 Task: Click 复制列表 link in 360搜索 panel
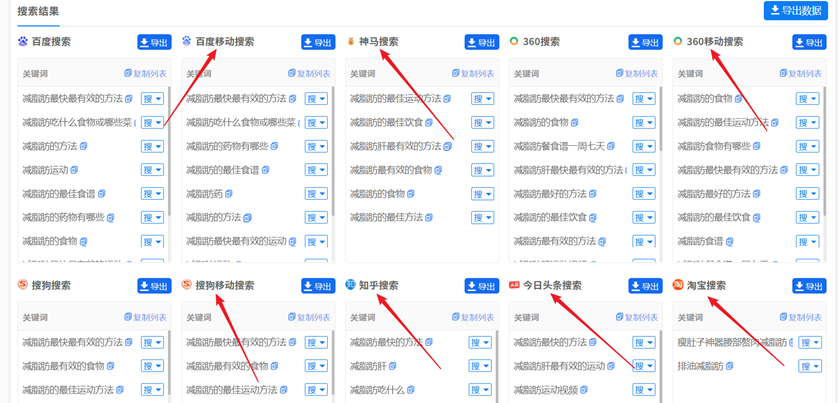click(x=637, y=73)
